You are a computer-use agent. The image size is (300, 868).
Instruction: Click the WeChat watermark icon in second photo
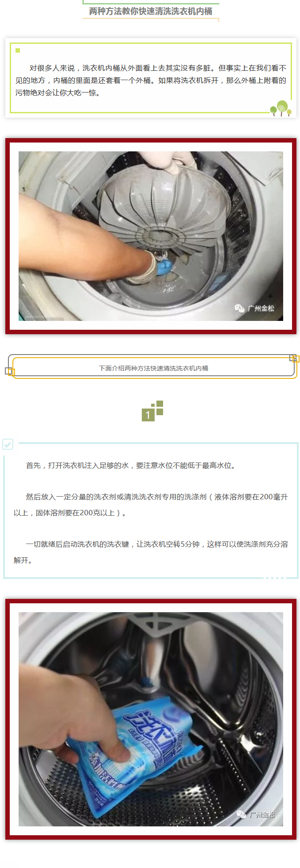[241, 814]
